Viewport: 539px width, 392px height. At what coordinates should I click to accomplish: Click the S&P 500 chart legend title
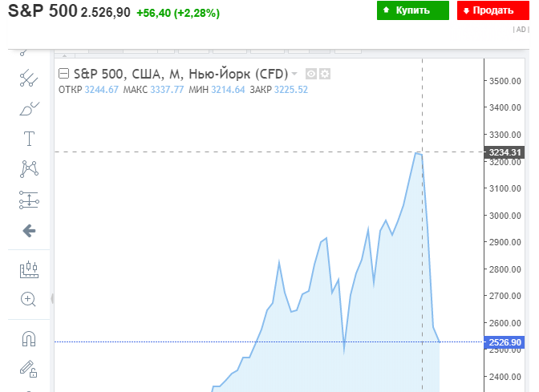(180, 74)
